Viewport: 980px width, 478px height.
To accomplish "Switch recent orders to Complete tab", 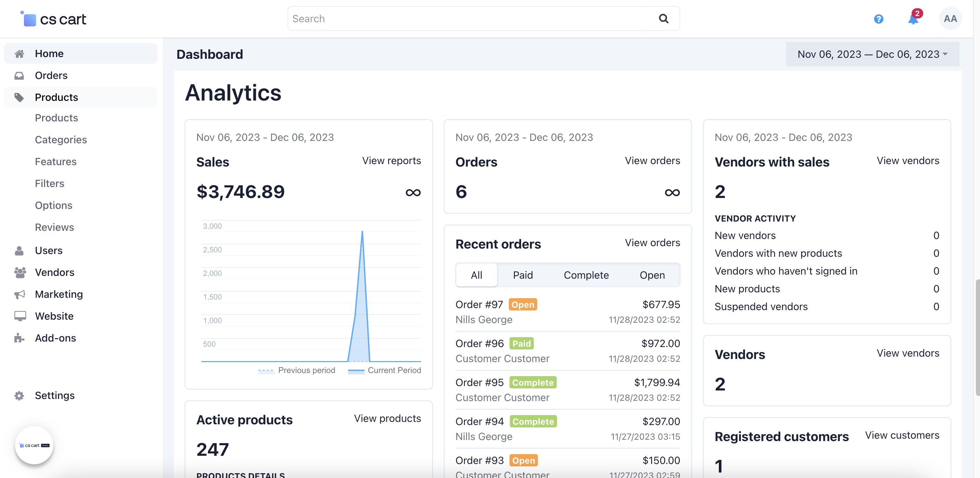I will click(586, 275).
